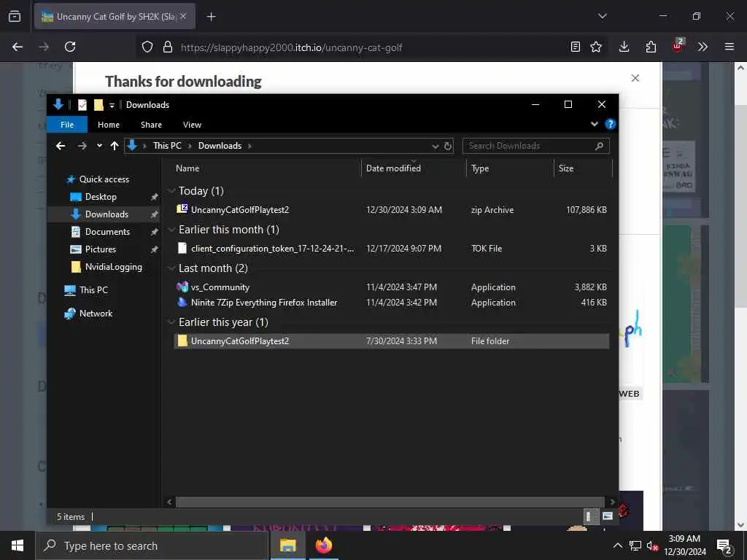The width and height of the screenshot is (747, 560).
Task: Open Firefox downloads panel icon
Action: pos(624,47)
